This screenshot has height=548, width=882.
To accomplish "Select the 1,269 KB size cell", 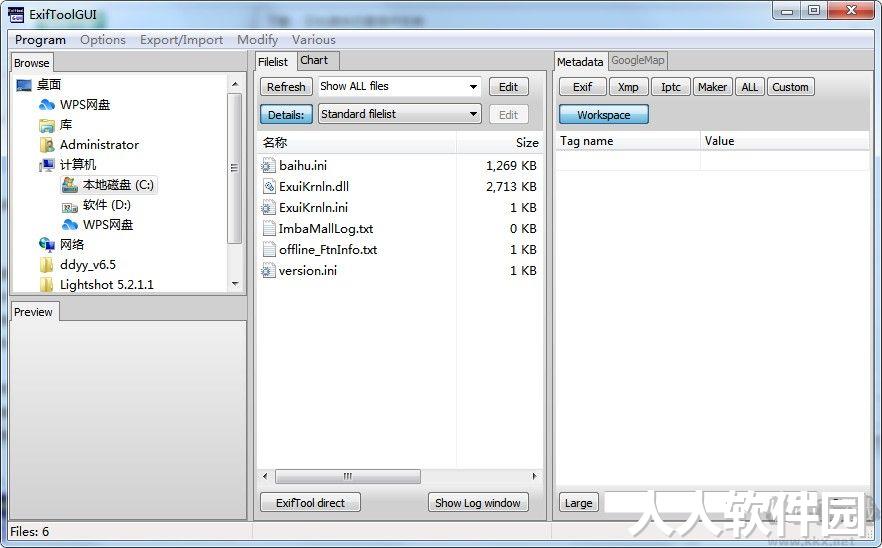I will point(511,166).
